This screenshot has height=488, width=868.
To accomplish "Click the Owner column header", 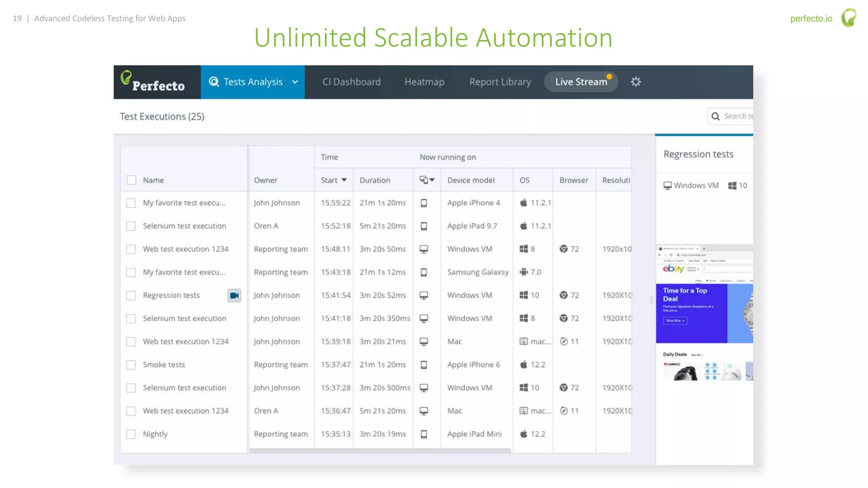I will tap(265, 180).
